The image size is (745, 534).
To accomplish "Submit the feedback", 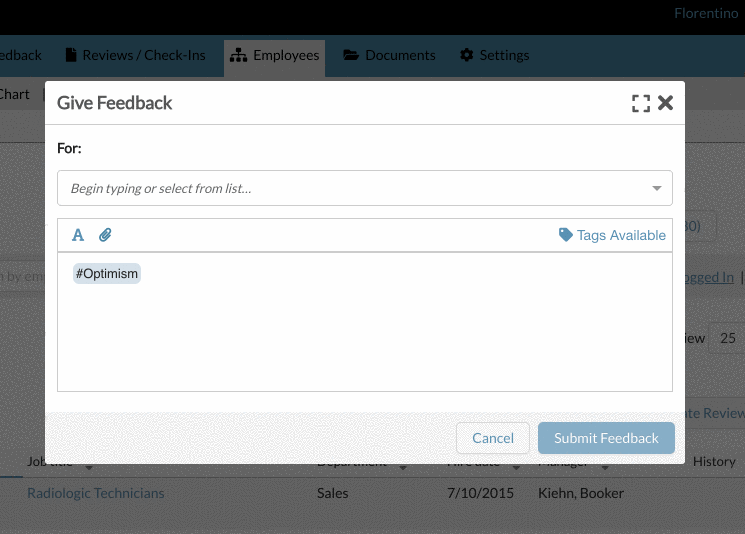I will pyautogui.click(x=606, y=438).
